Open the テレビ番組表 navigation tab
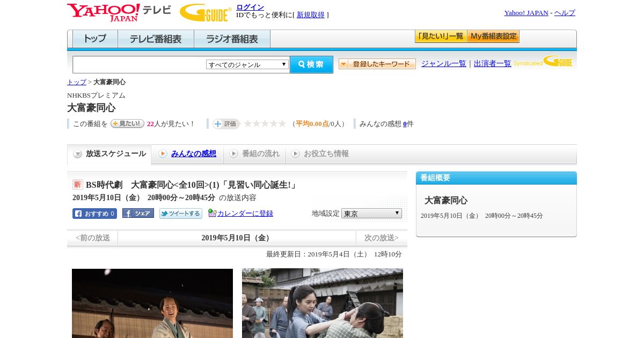Viewport: 644px width, 338px height. pos(156,39)
